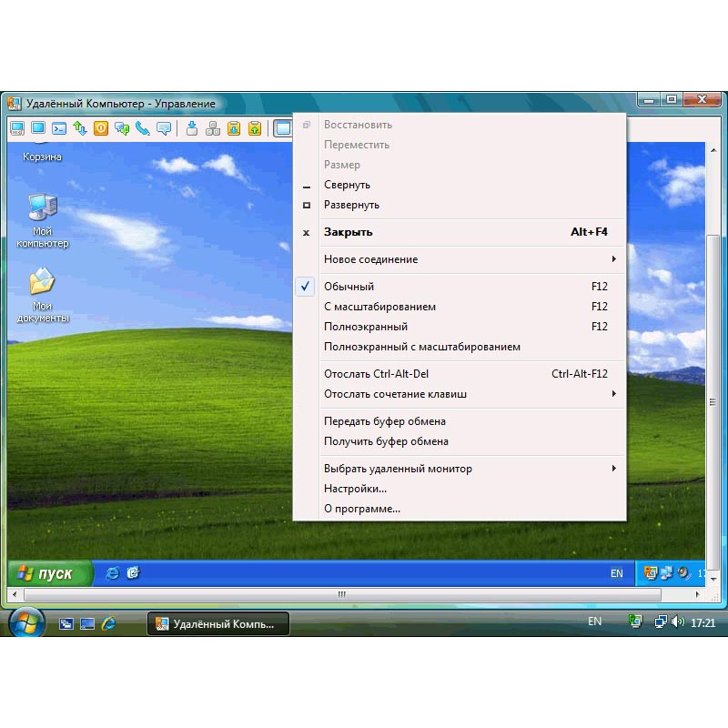Viewport: 728px width, 728px height.
Task: Click the clipboard icon with blue down arrow
Action: click(234, 128)
